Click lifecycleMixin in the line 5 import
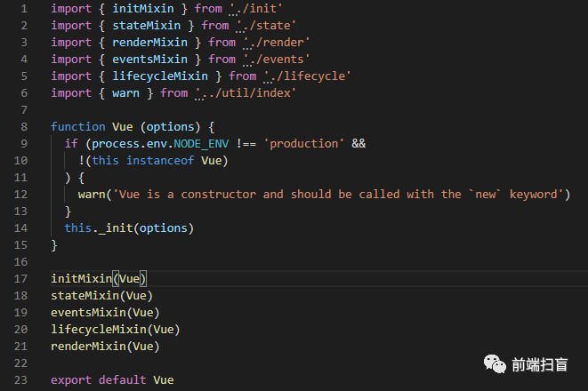Image resolution: width=588 pixels, height=391 pixels. pos(160,76)
